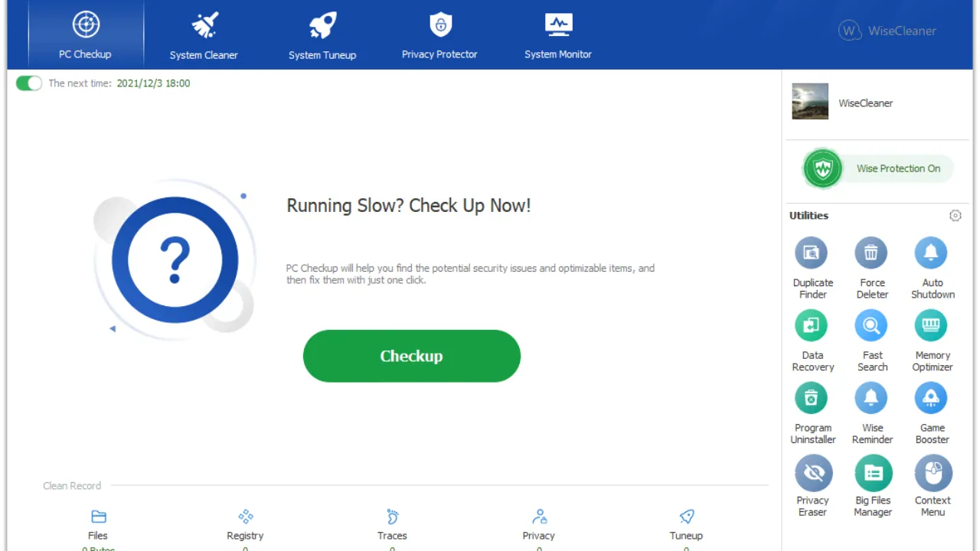This screenshot has width=980, height=551.
Task: Click the Utilities heading text
Action: tap(808, 216)
